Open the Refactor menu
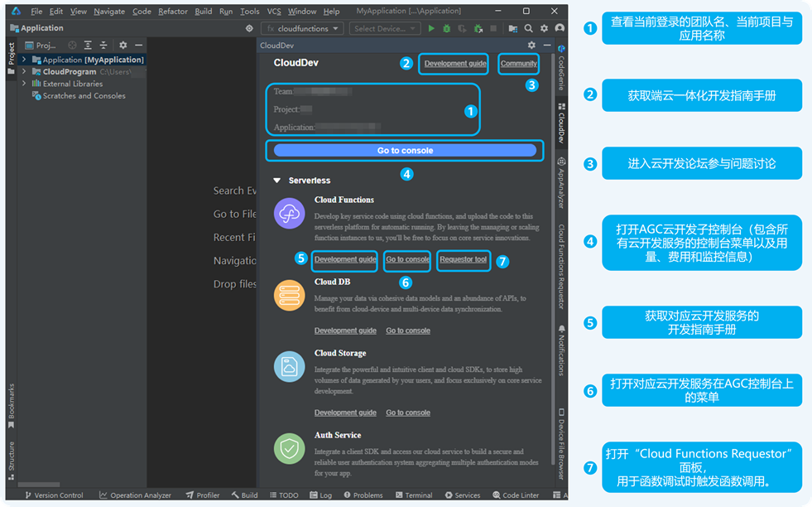The width and height of the screenshot is (812, 507). (173, 12)
